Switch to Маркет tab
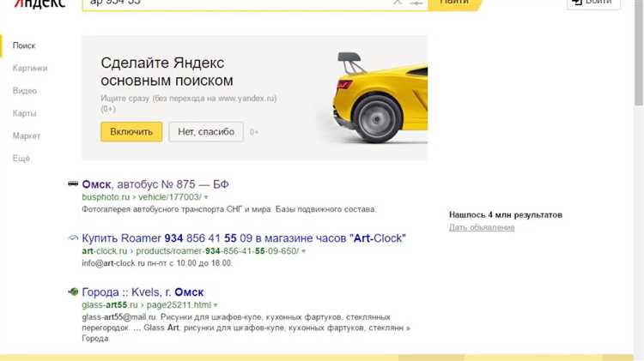 [27, 135]
